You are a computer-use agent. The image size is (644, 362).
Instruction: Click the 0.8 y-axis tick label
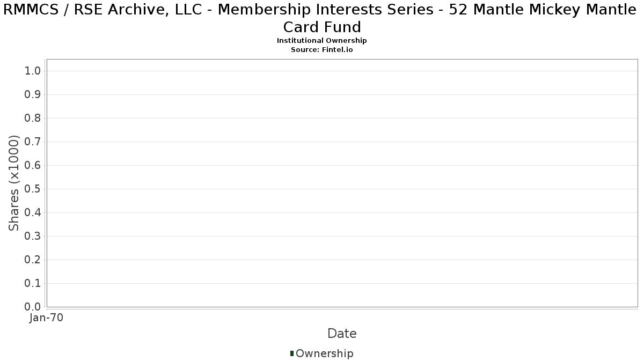pos(33,119)
